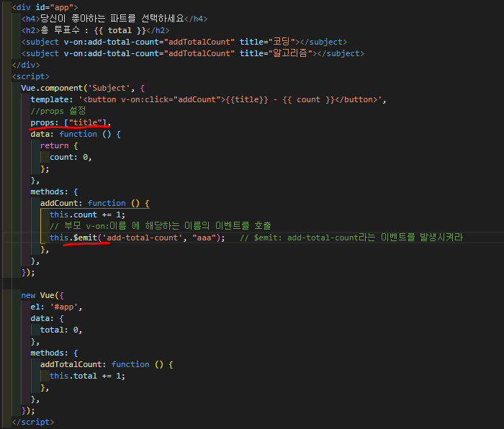
Task: Click the opening div id="app" tag line
Action: point(45,7)
